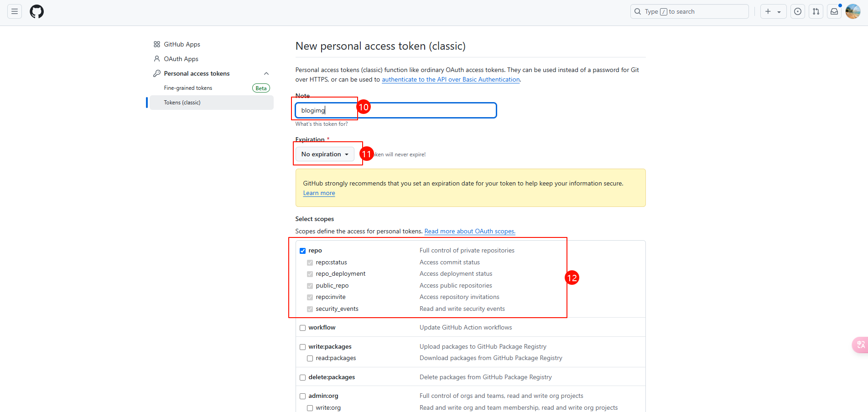868x412 pixels.
Task: Click the Beta badge
Action: [x=261, y=88]
